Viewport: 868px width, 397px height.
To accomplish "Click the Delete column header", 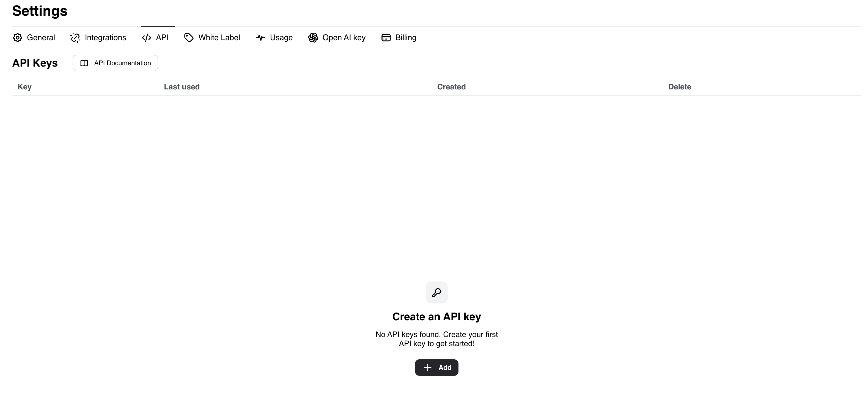I will (x=680, y=87).
